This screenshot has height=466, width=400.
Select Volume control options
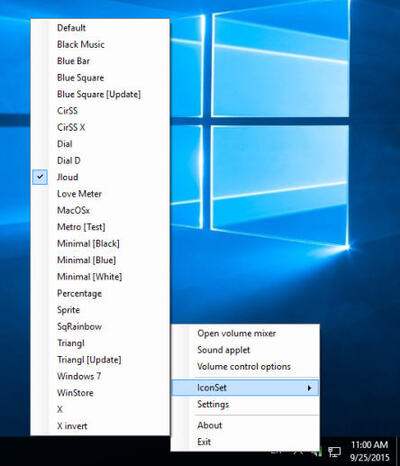pos(245,366)
